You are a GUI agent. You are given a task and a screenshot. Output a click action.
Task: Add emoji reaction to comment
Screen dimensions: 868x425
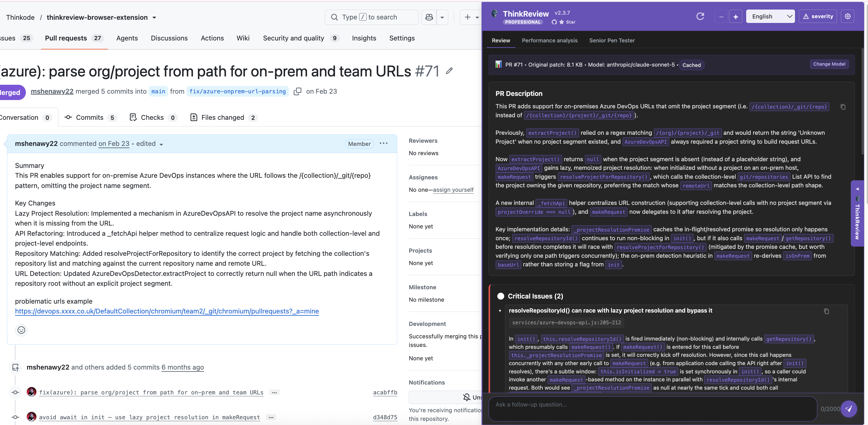tap(21, 330)
